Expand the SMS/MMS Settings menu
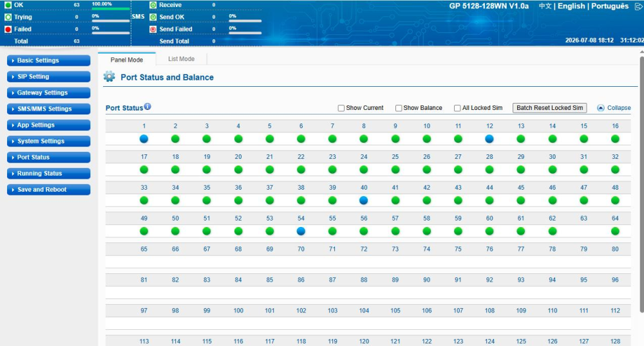Viewport: 644px width, 346px height. point(48,109)
